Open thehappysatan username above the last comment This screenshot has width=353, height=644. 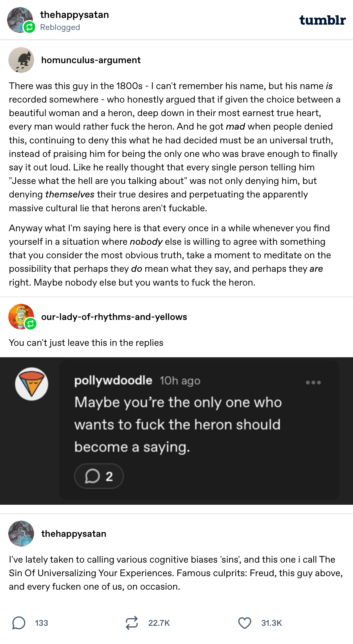[74, 534]
